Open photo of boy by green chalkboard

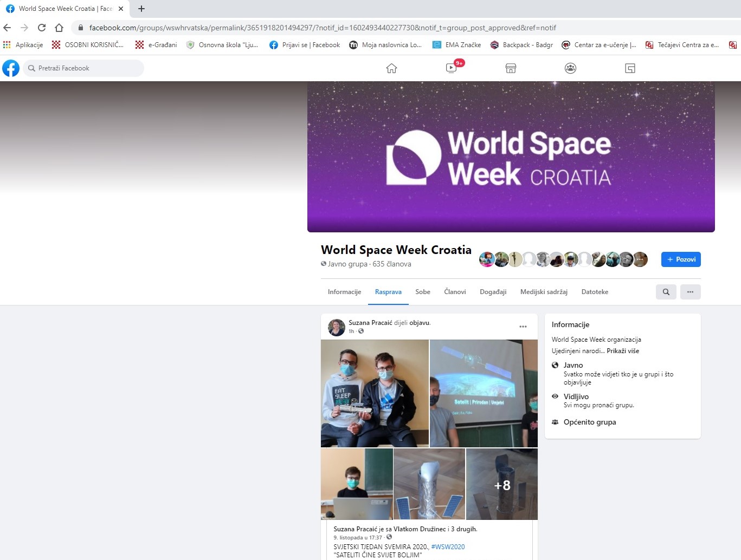357,484
